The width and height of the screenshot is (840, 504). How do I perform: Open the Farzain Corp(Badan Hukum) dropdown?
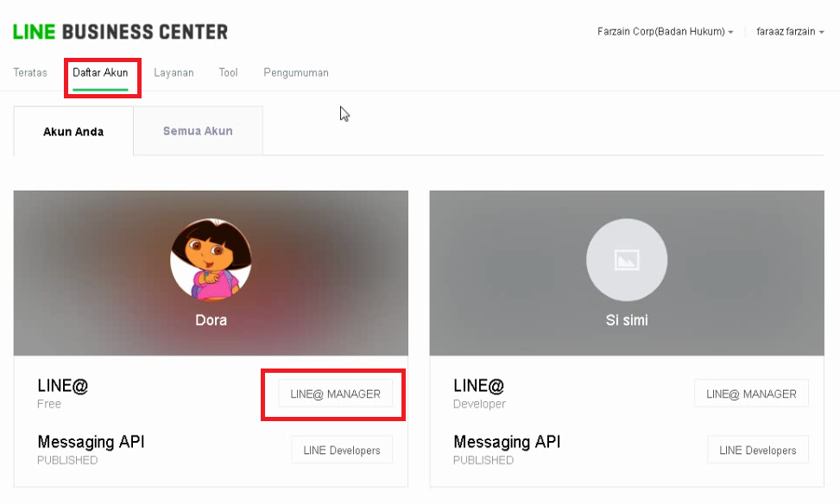click(666, 32)
